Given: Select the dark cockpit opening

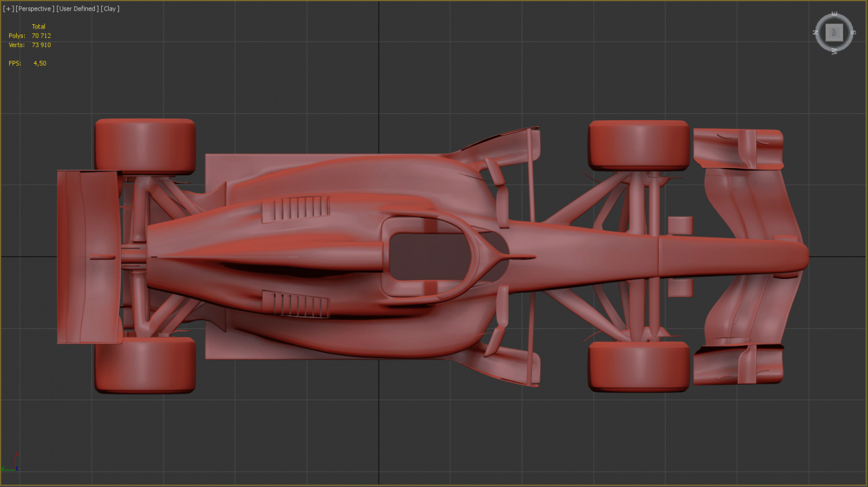Looking at the screenshot, I should (x=428, y=255).
